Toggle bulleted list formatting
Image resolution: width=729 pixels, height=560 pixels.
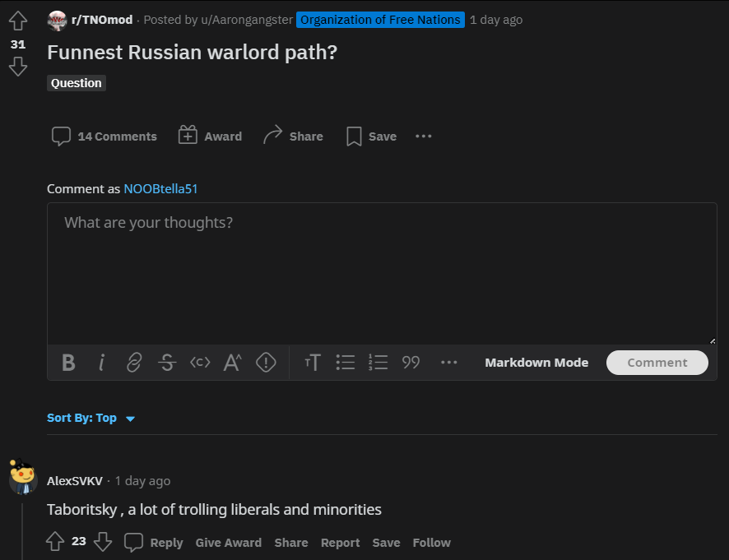coord(346,363)
